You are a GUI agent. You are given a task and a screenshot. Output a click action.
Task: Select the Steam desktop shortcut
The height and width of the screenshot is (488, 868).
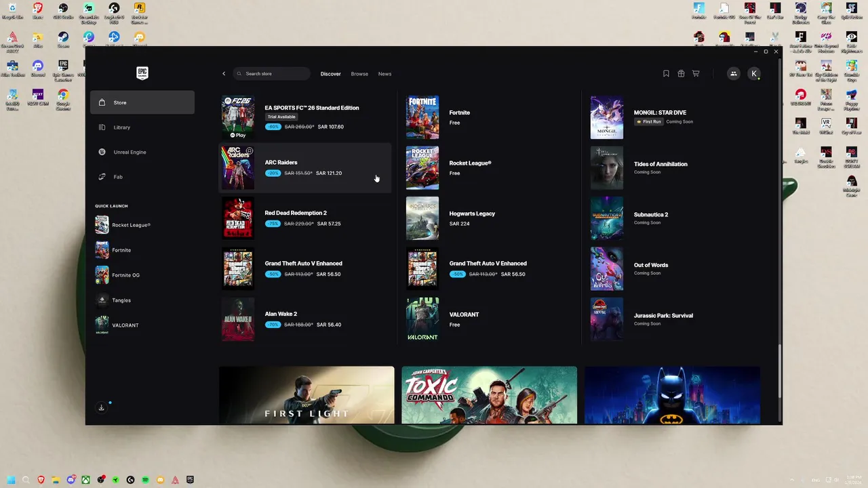click(63, 39)
